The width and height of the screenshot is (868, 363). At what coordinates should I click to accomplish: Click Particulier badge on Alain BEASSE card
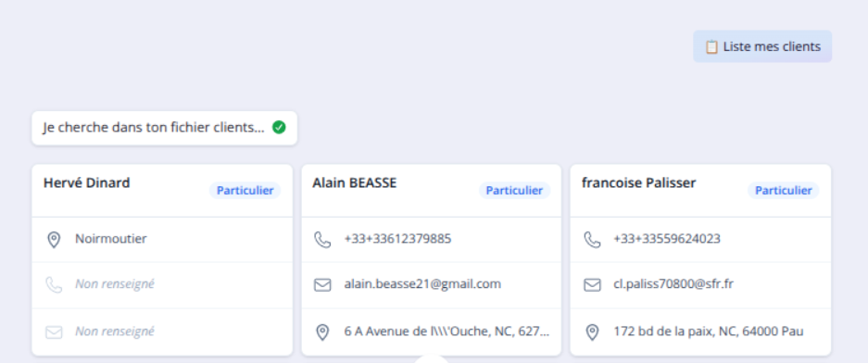pos(514,191)
